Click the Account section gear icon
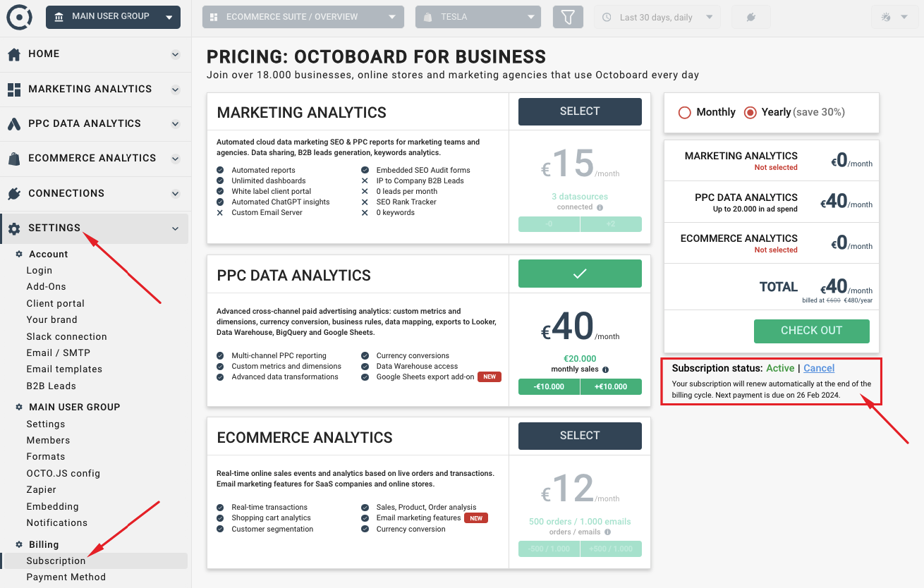The width and height of the screenshot is (924, 588). tap(20, 254)
